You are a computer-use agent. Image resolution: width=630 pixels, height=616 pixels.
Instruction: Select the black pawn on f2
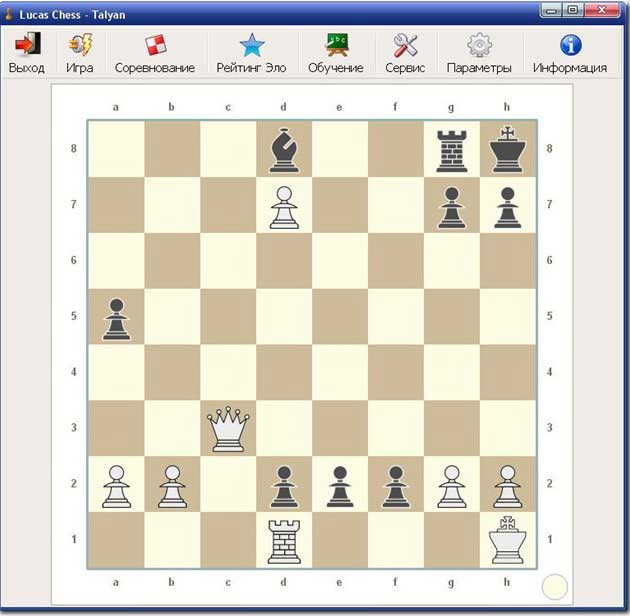pyautogui.click(x=396, y=486)
